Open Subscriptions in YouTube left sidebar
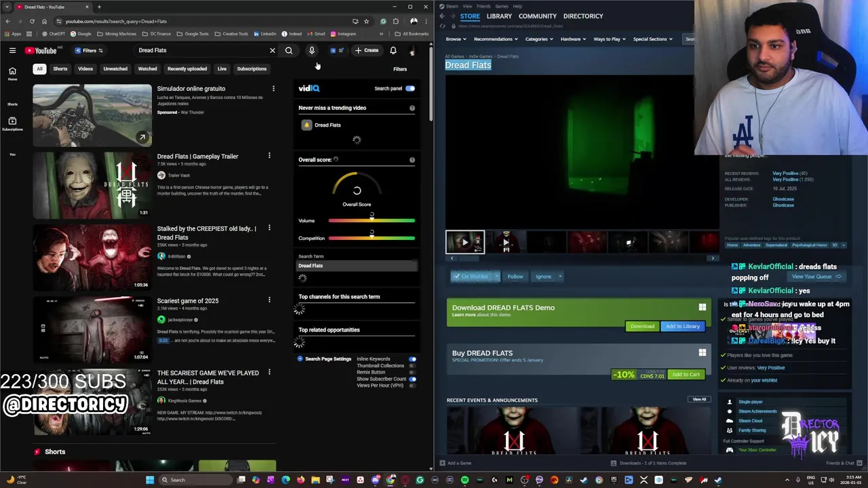Viewport: 868px width, 488px height. (12, 124)
